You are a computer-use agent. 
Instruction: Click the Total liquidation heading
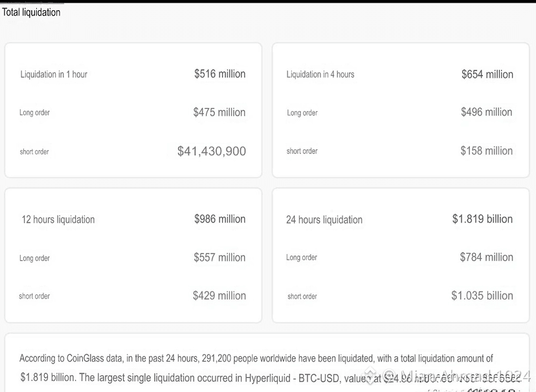[x=31, y=12]
